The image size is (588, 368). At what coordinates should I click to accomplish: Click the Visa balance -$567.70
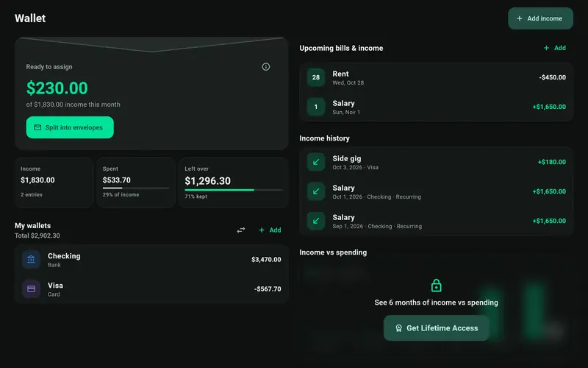[268, 289]
